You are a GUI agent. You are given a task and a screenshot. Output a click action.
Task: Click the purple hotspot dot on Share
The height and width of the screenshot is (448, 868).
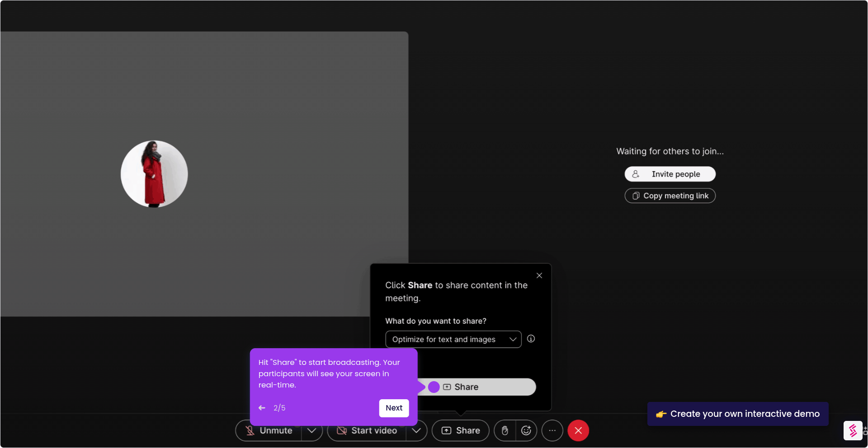434,387
